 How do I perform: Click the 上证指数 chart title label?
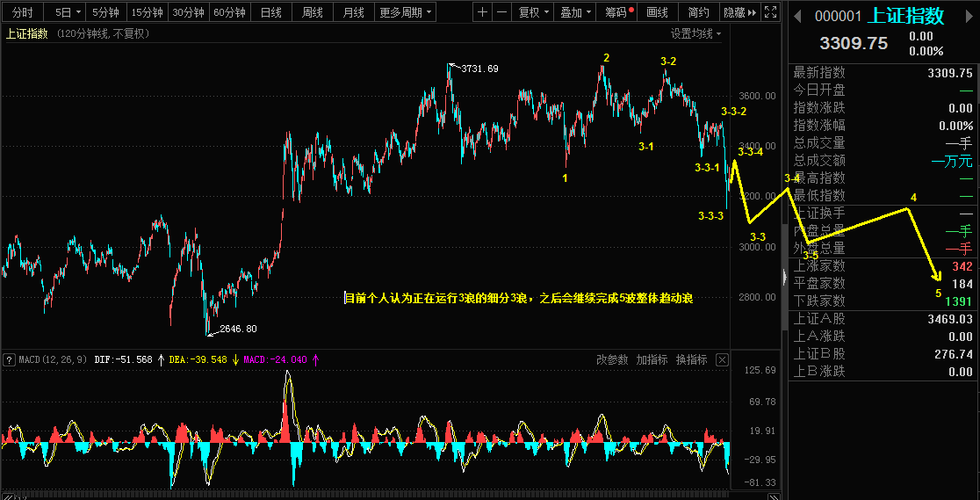[x=27, y=33]
